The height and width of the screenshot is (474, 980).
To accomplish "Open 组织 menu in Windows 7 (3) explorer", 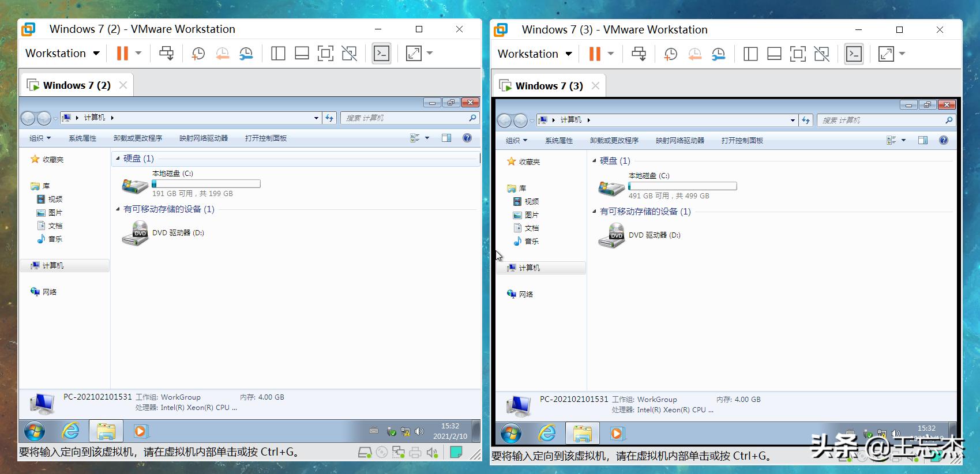I will [x=517, y=141].
